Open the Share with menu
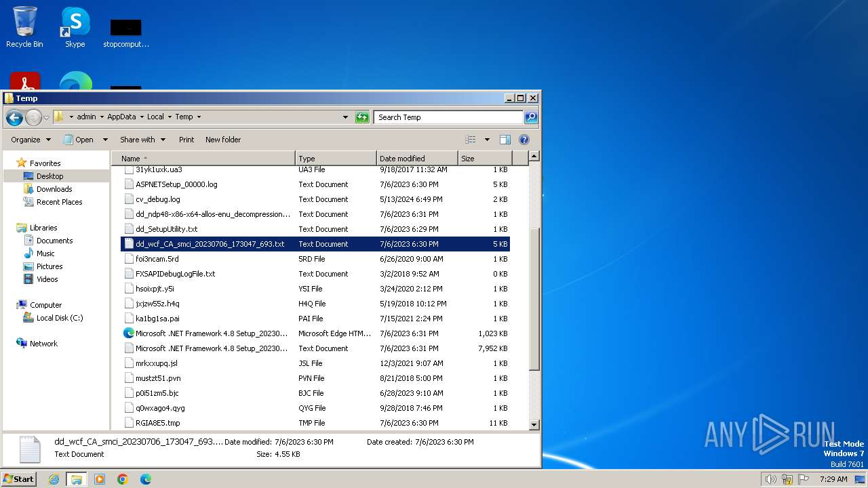Screen dimensions: 868x488 coord(142,140)
